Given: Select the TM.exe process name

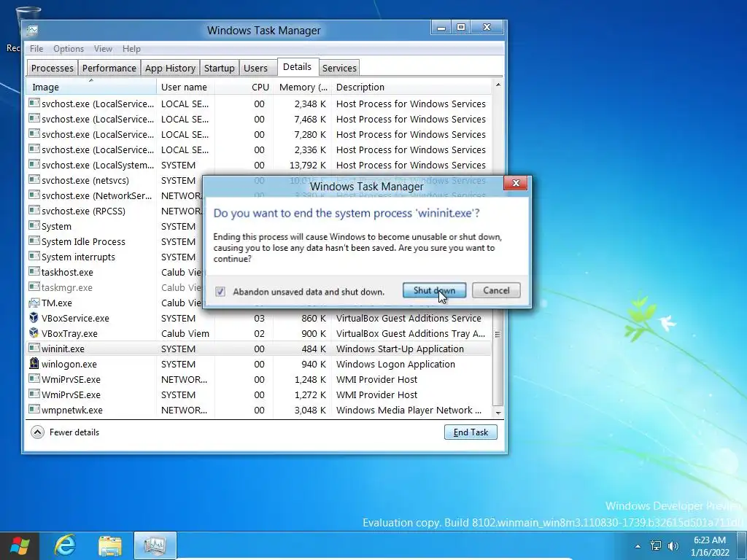Looking at the screenshot, I should tap(57, 303).
